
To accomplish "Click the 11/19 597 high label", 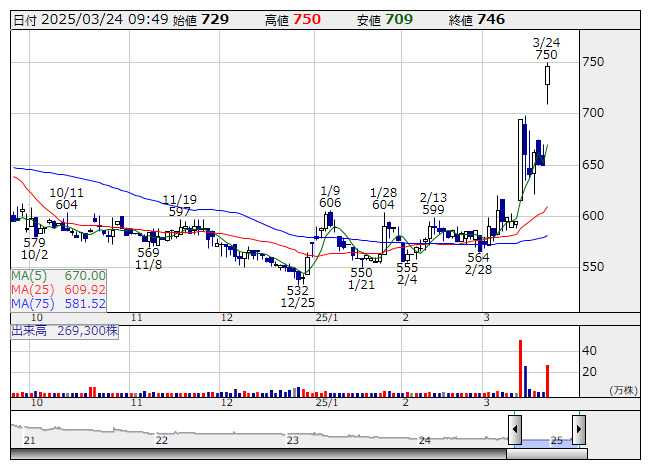I will point(179,206).
